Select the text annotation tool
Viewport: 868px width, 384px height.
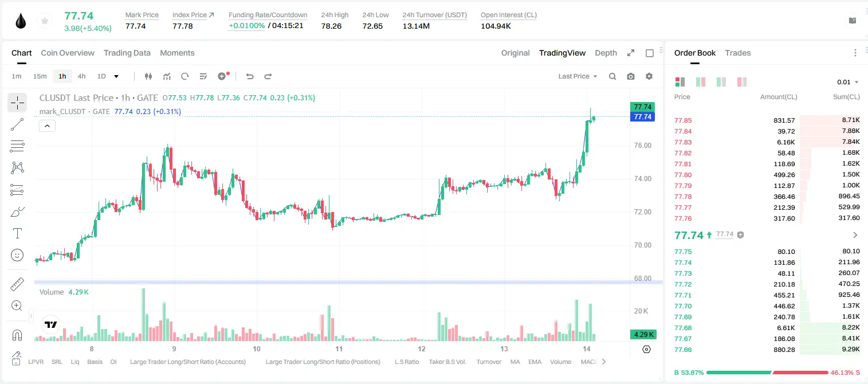17,233
